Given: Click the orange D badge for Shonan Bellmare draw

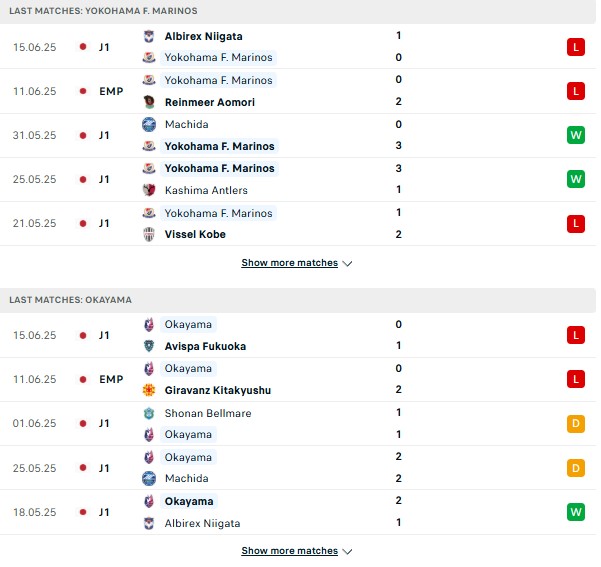Looking at the screenshot, I should 576,424.
